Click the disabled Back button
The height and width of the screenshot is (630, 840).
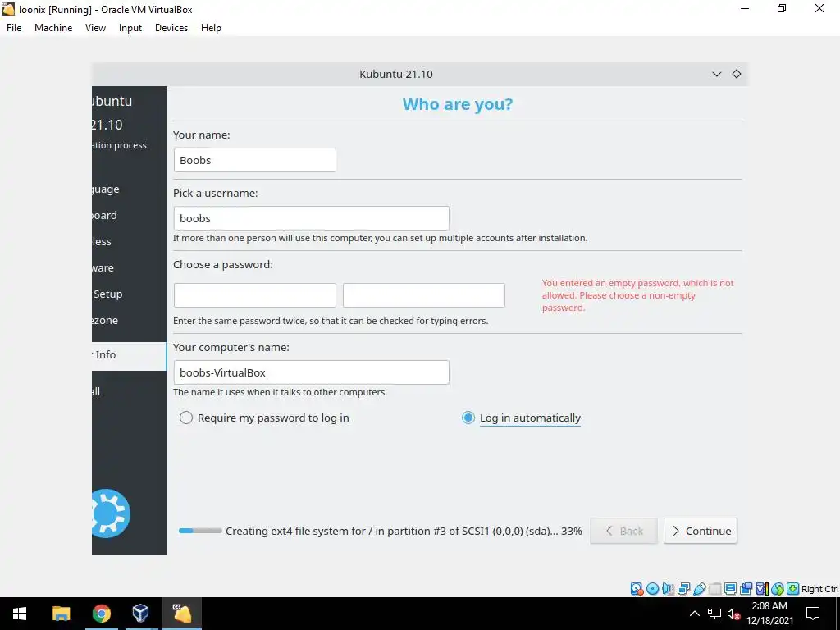[x=623, y=531]
